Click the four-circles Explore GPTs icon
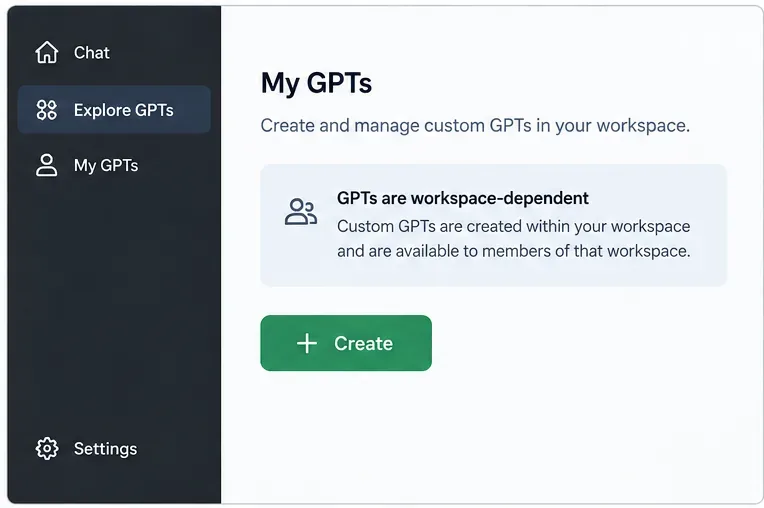Image resolution: width=764 pixels, height=508 pixels. [x=47, y=110]
